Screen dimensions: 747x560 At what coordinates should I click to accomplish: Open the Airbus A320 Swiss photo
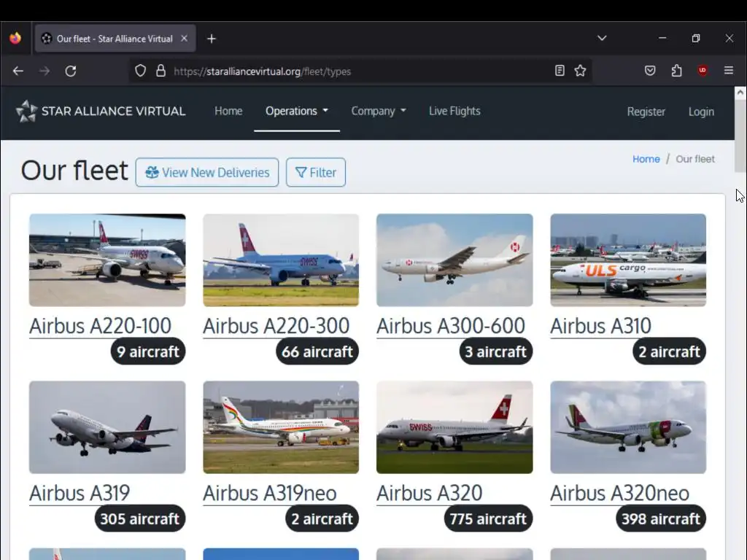454,427
